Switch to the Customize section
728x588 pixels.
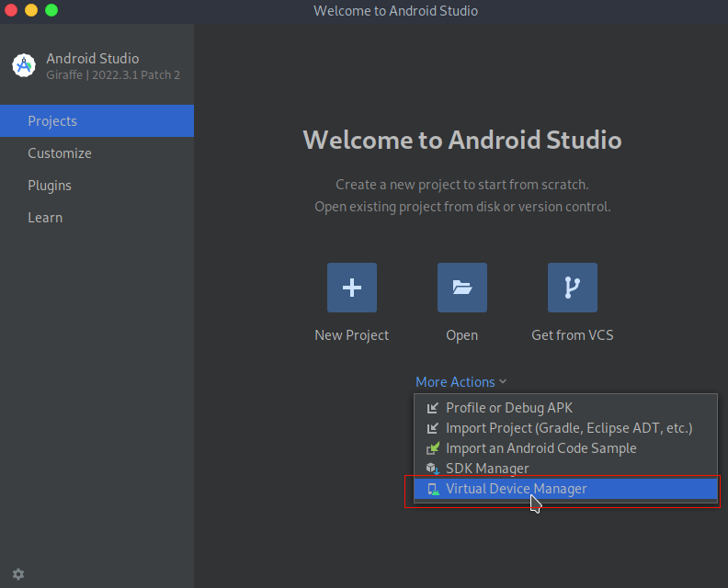click(97, 153)
